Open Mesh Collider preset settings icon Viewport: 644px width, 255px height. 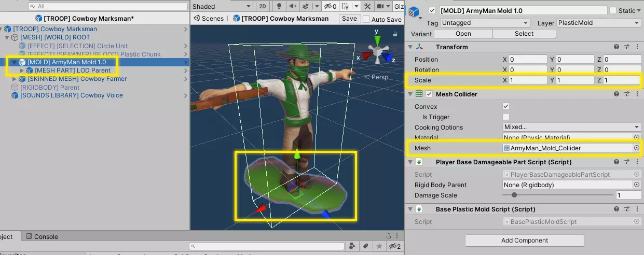pyautogui.click(x=627, y=94)
